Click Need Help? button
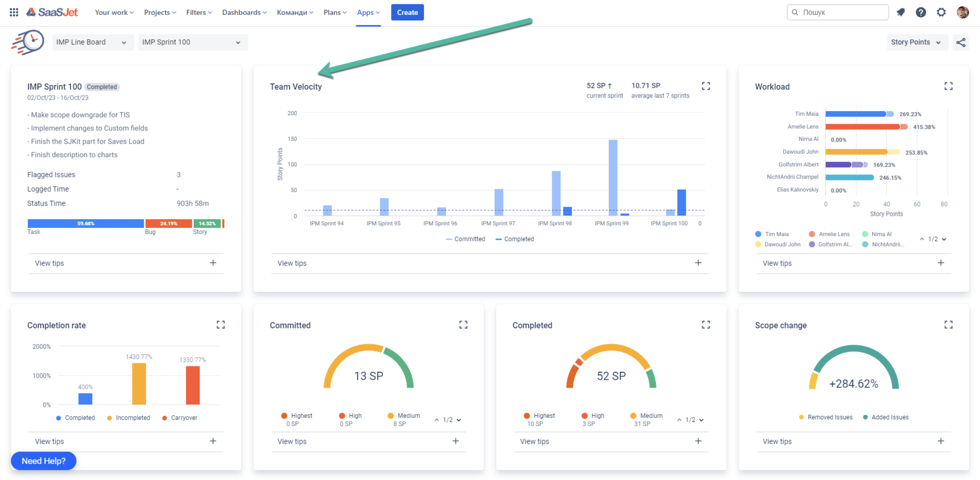The image size is (980, 480). [x=43, y=461]
